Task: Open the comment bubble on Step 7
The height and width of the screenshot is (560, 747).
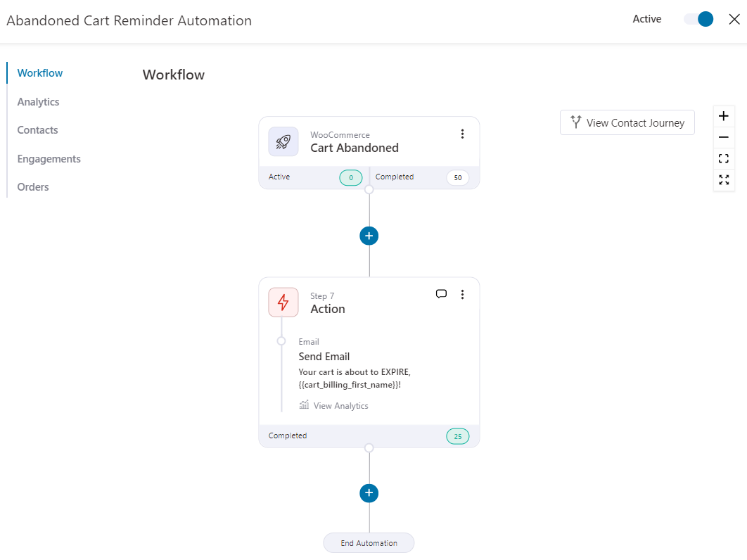Action: tap(441, 294)
